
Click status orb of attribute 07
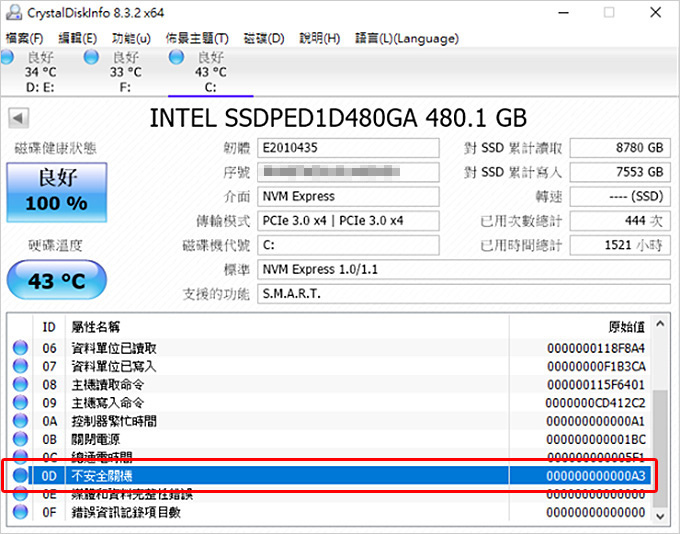[x=20, y=366]
